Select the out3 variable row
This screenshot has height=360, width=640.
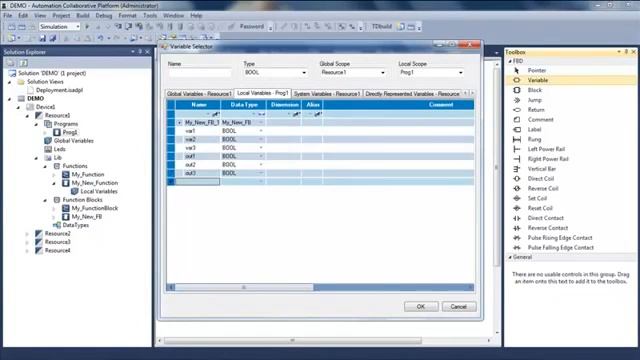tap(320, 173)
